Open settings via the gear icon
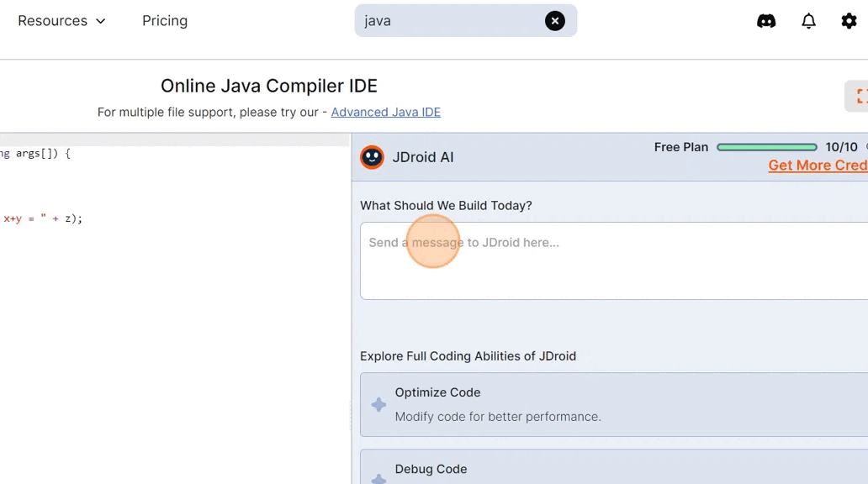Screen dimensions: 868x484 pos(849,21)
